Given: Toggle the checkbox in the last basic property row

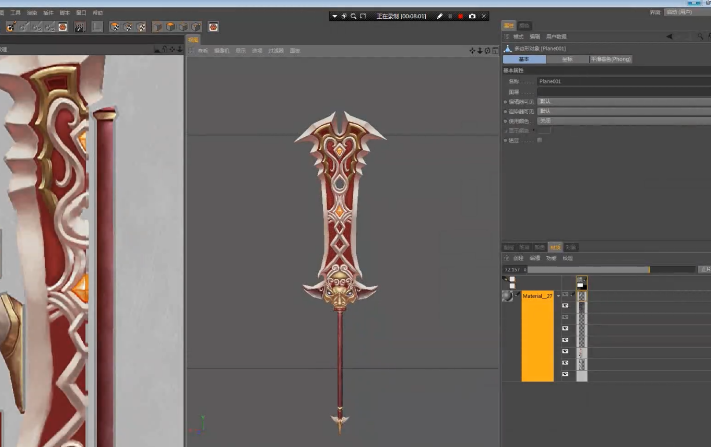Looking at the screenshot, I should (540, 140).
